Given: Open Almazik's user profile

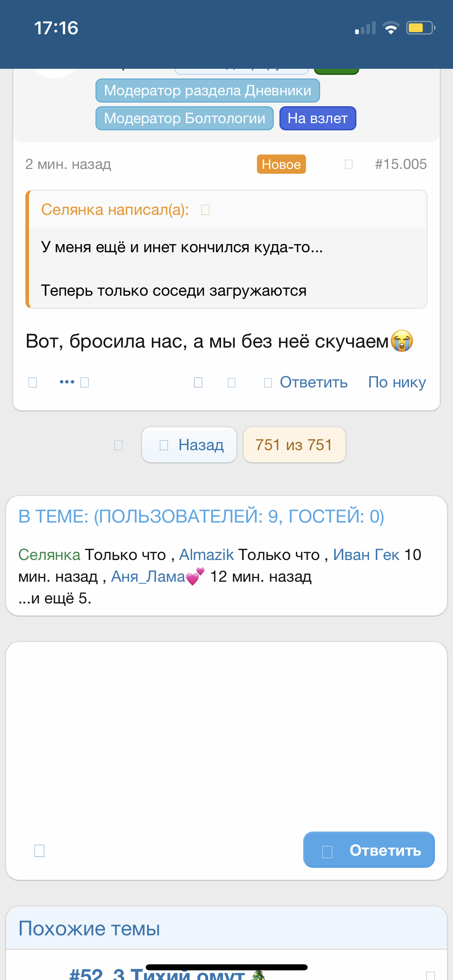Looking at the screenshot, I should pos(206,555).
